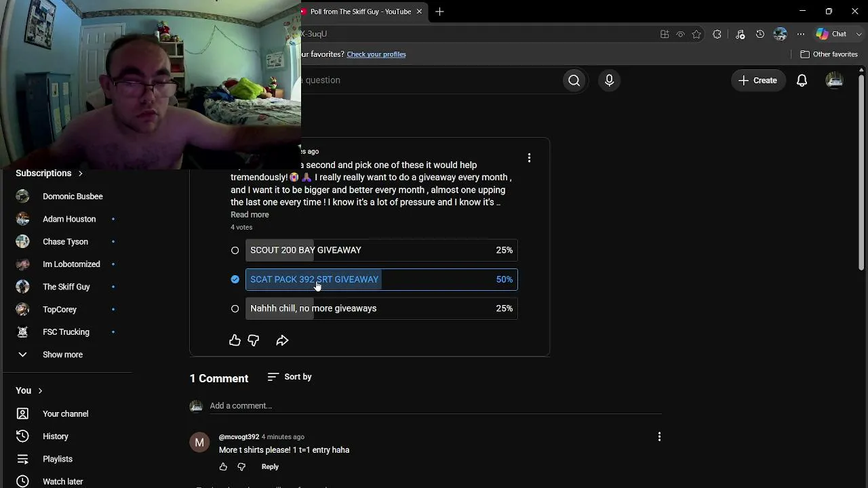Viewport: 868px width, 488px height.
Task: Open the poll post's three-dot menu
Action: coord(529,158)
